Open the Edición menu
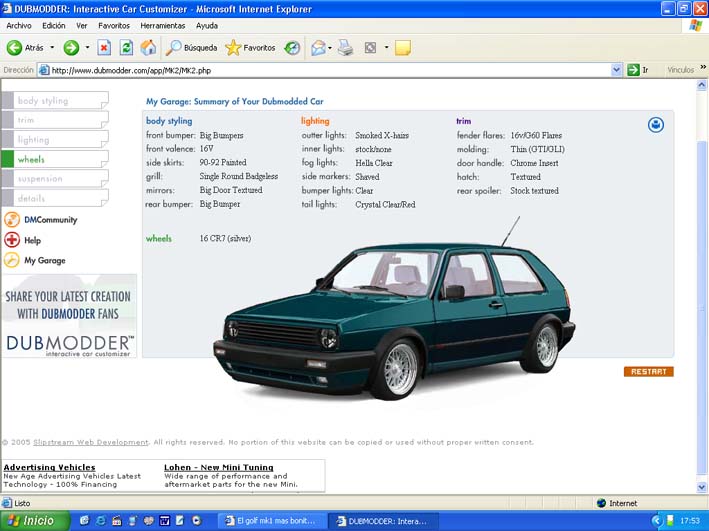 (x=54, y=26)
